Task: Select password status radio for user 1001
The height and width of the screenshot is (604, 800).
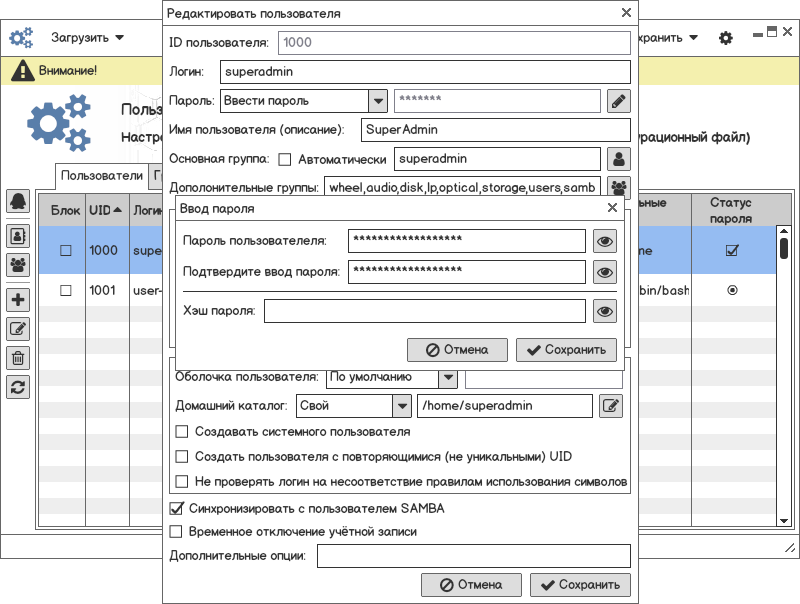Action: pyautogui.click(x=732, y=290)
